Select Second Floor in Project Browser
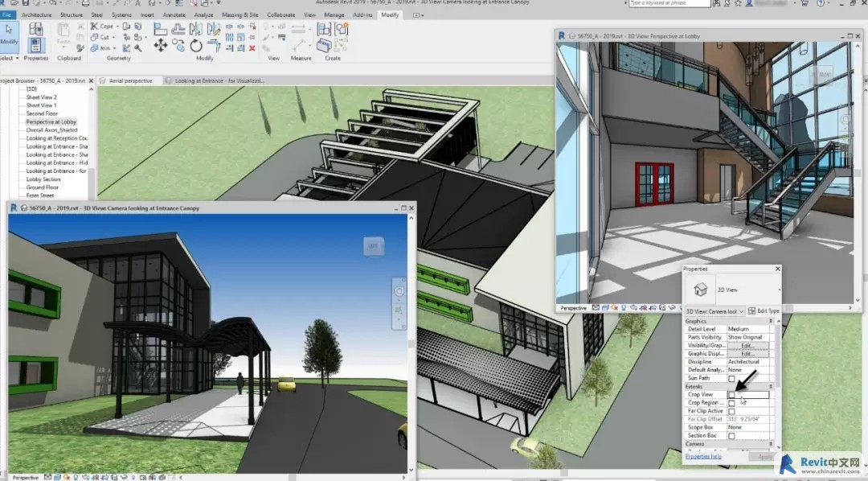This screenshot has width=868, height=481. 42,113
